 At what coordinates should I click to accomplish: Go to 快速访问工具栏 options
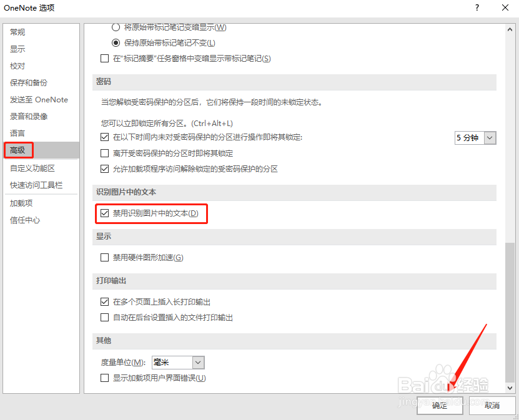tap(36, 185)
